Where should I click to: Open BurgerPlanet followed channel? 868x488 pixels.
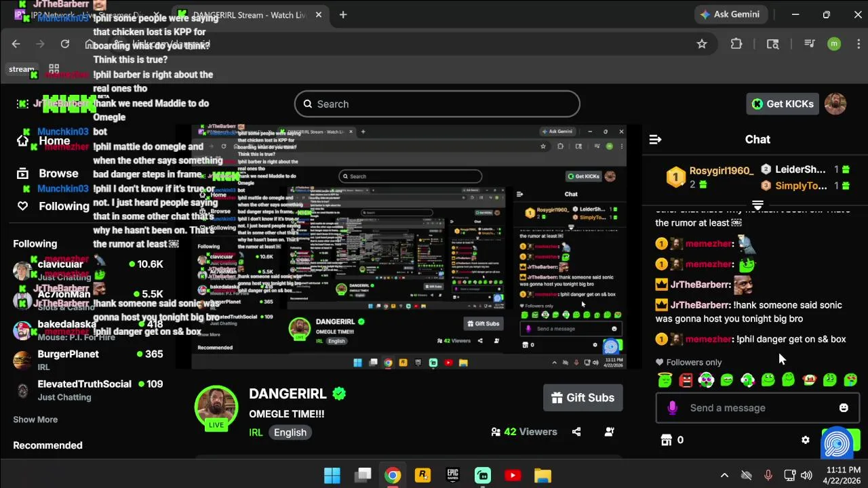pos(88,360)
